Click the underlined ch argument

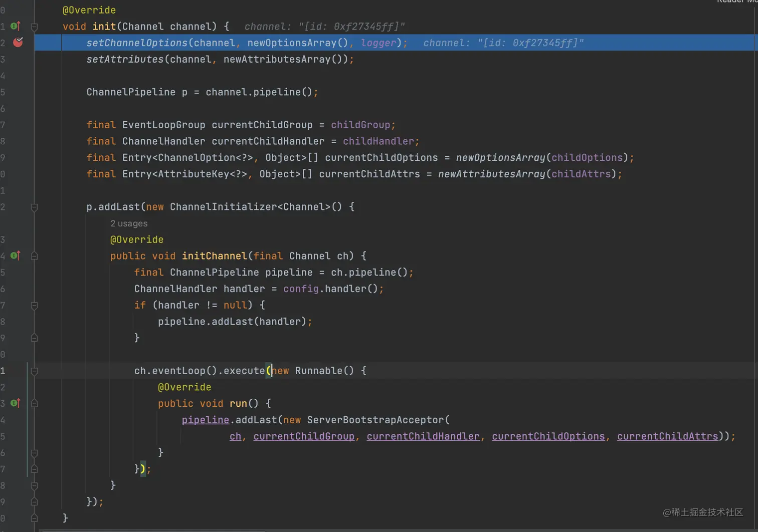click(x=236, y=436)
